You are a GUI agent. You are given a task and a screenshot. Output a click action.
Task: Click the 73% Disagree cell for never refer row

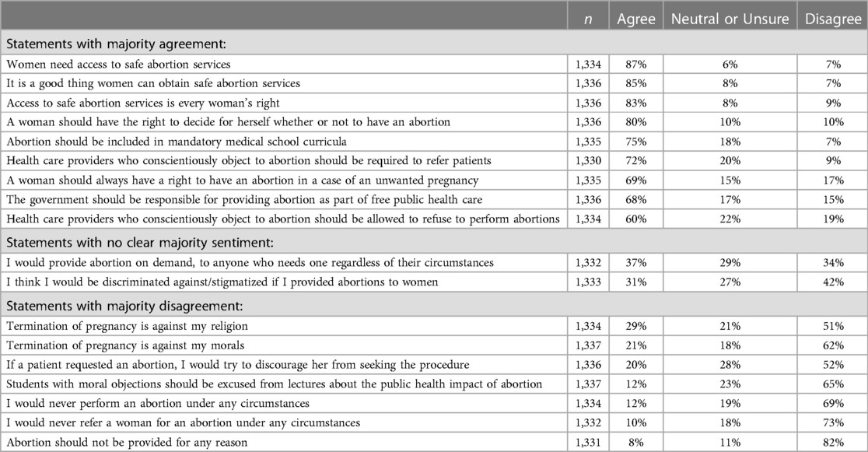click(x=833, y=422)
